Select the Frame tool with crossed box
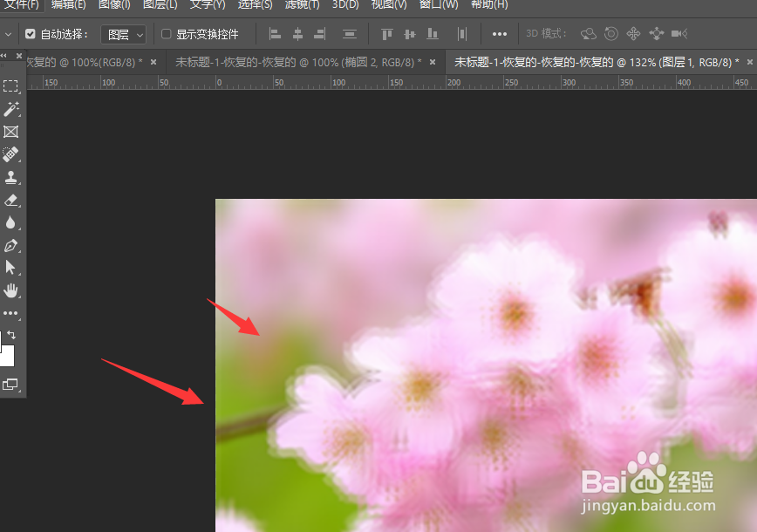 pyautogui.click(x=10, y=132)
